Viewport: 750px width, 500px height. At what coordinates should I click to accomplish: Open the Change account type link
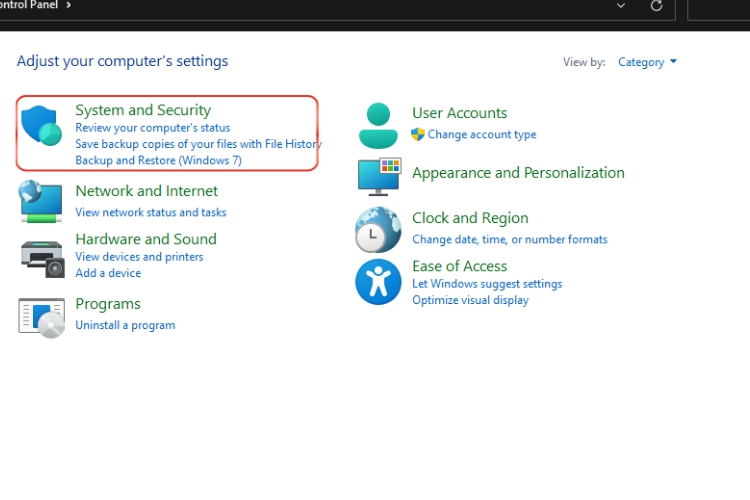[x=481, y=135]
